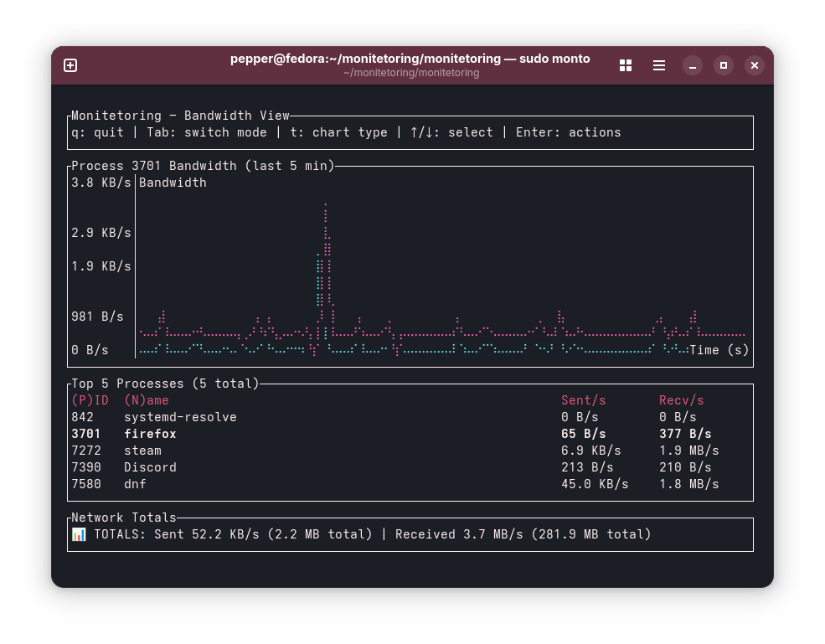825x644 pixels.
Task: Click the '↑/↓: select' hint
Action: pos(451,132)
